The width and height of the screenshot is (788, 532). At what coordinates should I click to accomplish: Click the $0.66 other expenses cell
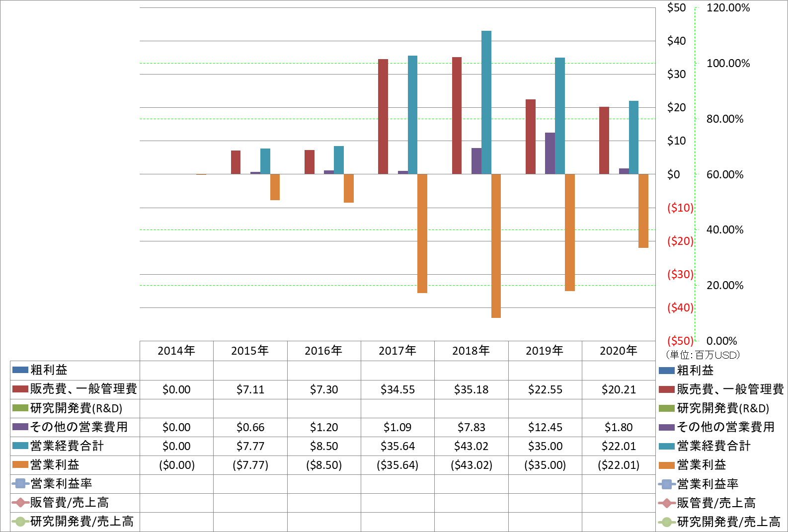coord(250,427)
